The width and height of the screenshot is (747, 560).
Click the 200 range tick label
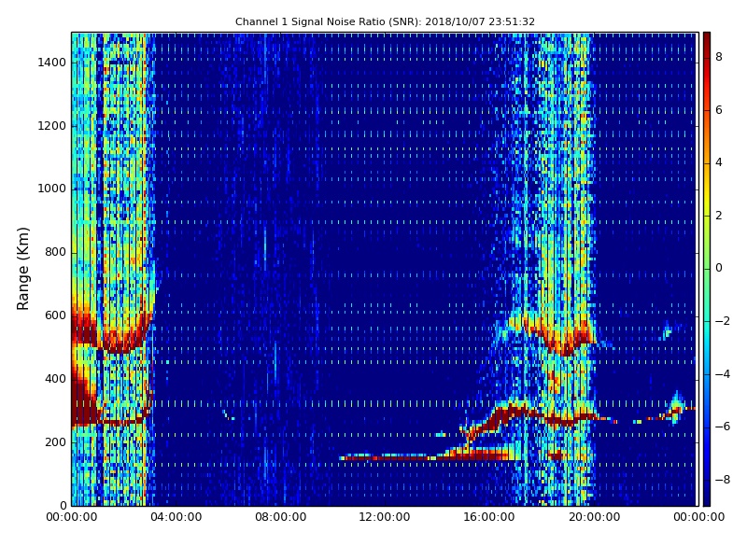(55, 442)
